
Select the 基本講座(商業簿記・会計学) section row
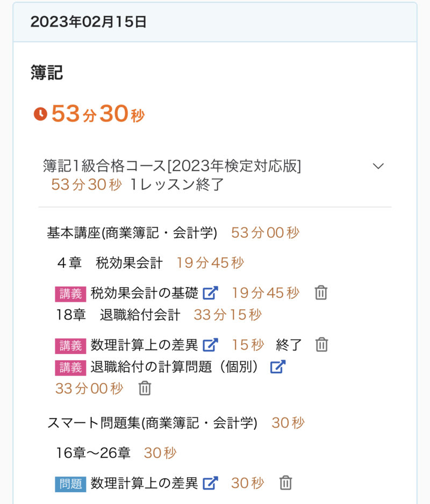click(132, 233)
